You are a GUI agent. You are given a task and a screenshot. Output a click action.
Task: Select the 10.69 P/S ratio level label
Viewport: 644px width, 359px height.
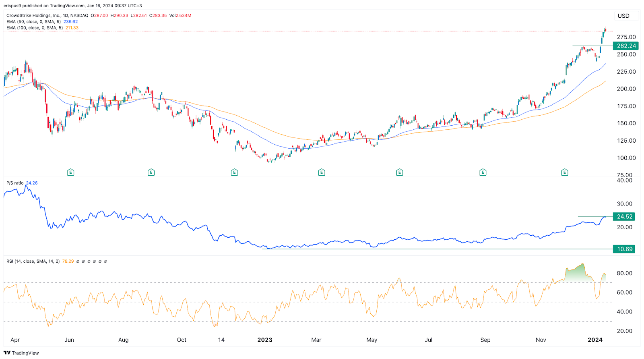click(x=624, y=249)
